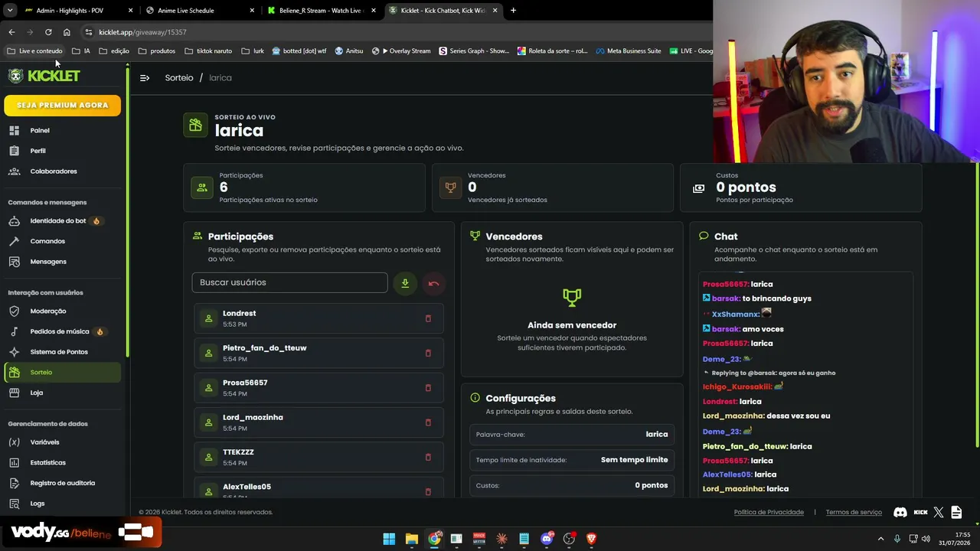Click the SEJA PREMIUM AGORA button
980x551 pixels.
click(62, 105)
